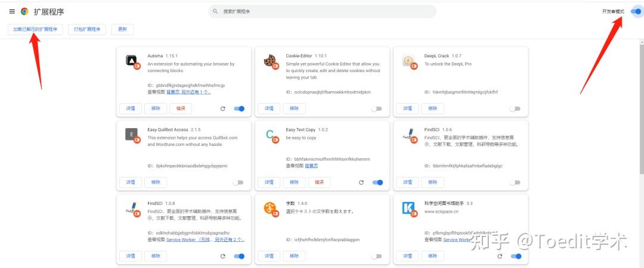Image resolution: width=644 pixels, height=268 pixels.
Task: Open Automa 背景页 view link
Action: click(x=172, y=92)
